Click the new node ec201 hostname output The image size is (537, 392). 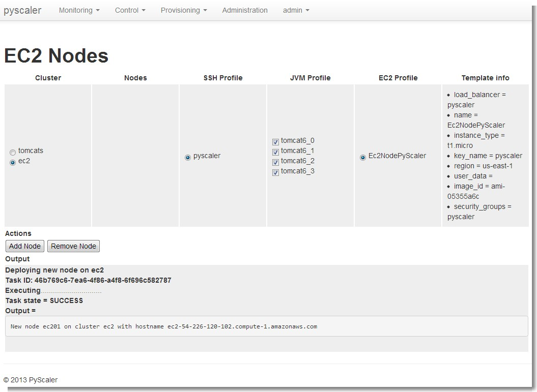[x=164, y=326]
